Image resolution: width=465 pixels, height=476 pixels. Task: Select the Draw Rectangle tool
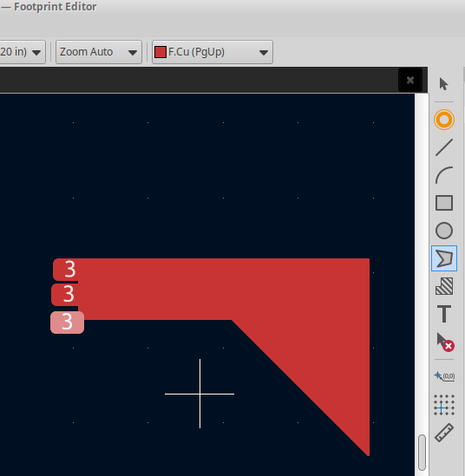coord(444,203)
